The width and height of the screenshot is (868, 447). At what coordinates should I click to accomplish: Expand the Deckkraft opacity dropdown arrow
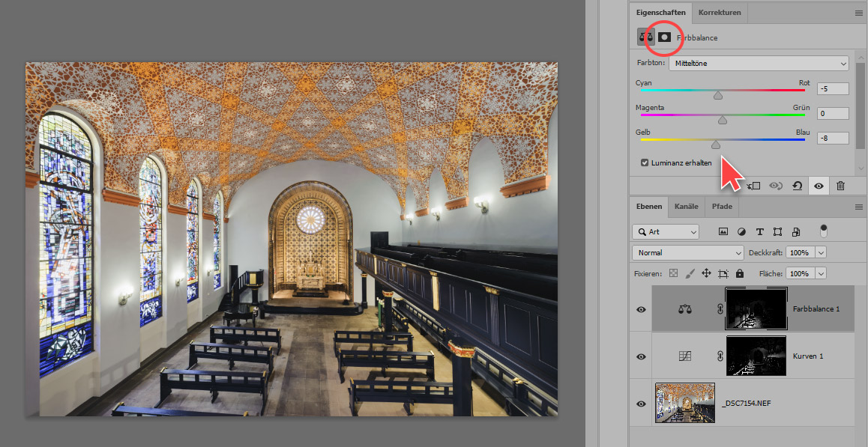pos(821,253)
